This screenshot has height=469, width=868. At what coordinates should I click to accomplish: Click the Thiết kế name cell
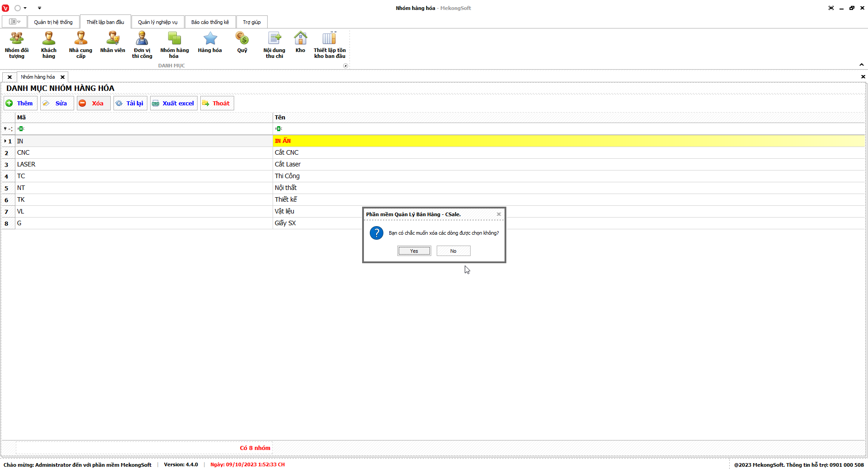569,200
